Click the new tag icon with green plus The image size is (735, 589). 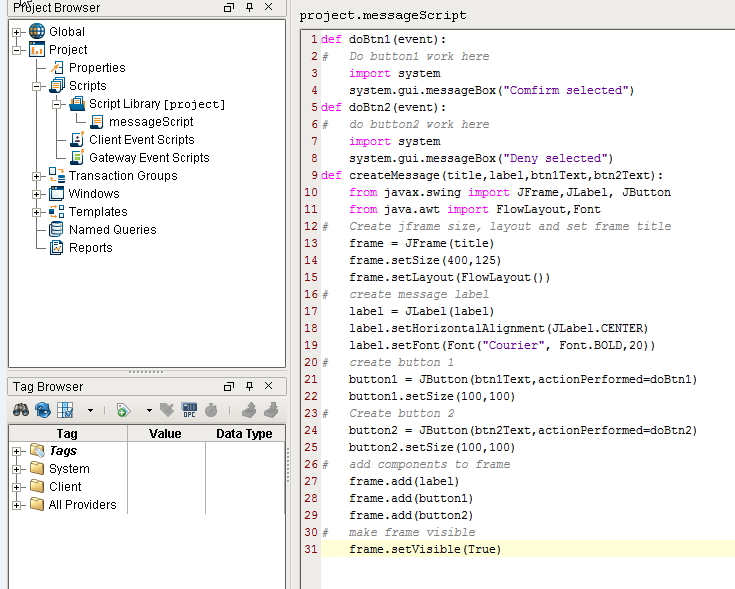pyautogui.click(x=123, y=410)
